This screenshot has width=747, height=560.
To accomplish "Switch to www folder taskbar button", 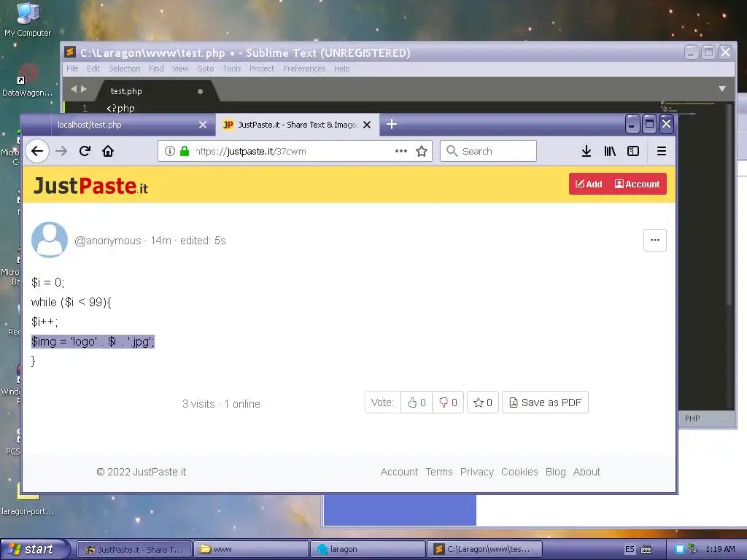I will pos(251,549).
